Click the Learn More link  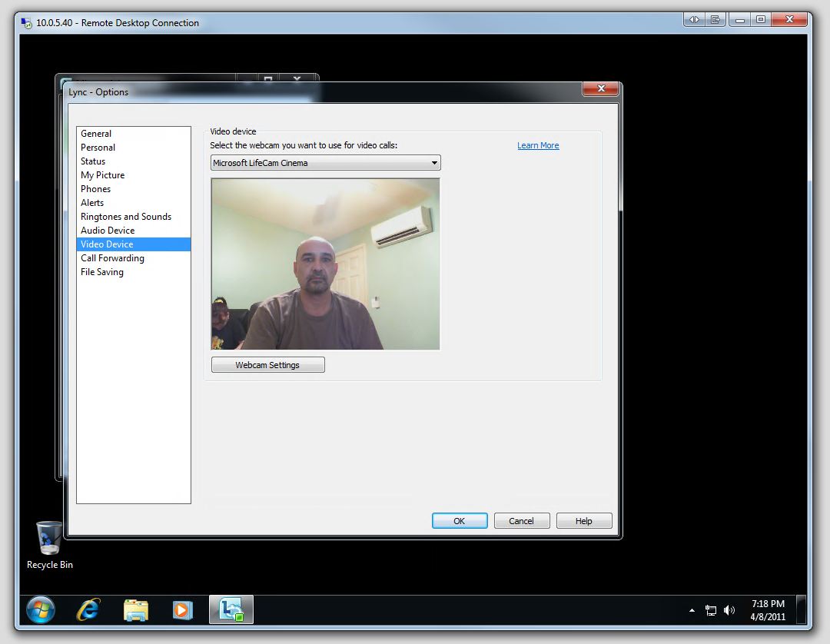(538, 145)
